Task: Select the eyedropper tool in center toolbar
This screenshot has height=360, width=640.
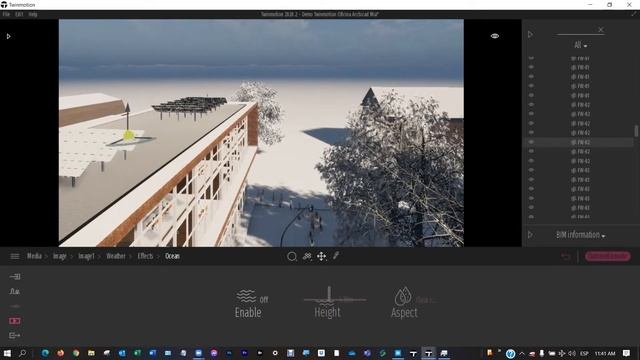Action: (x=336, y=256)
